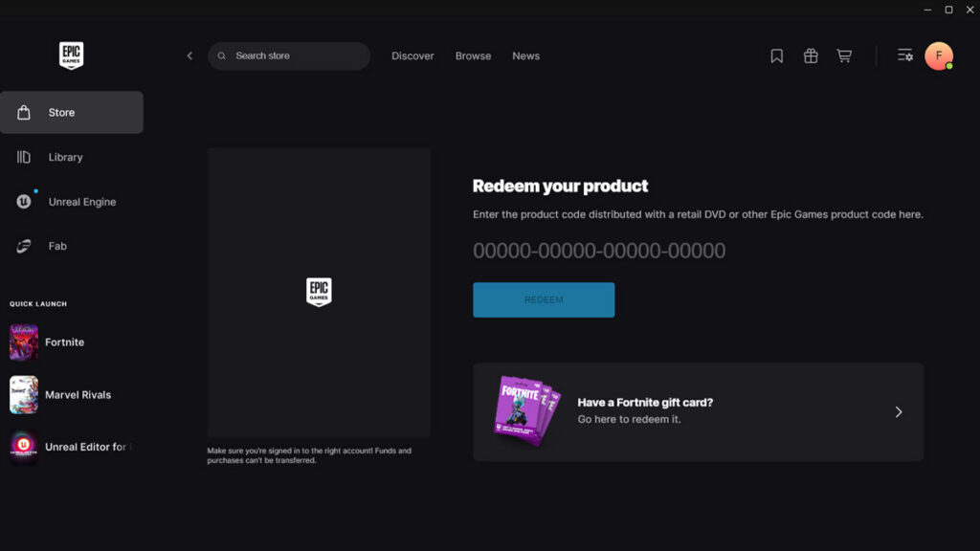The image size is (980, 551).
Task: Select Library label in the sidebar
Action: pyautogui.click(x=66, y=158)
